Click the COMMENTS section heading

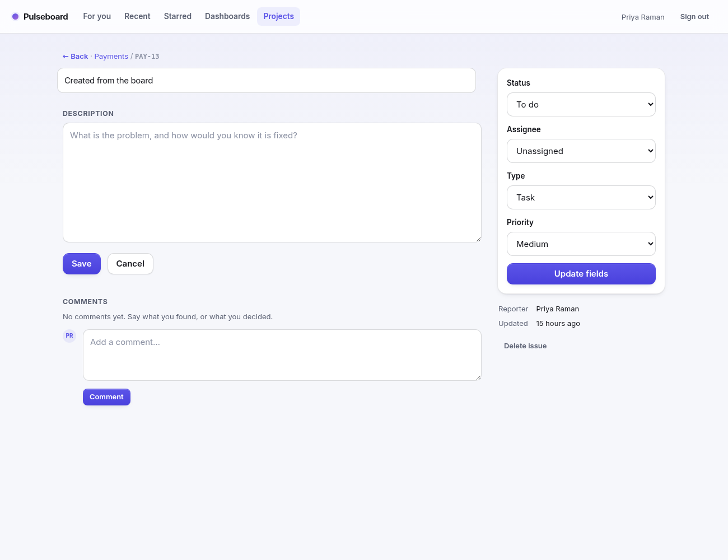coord(85,302)
